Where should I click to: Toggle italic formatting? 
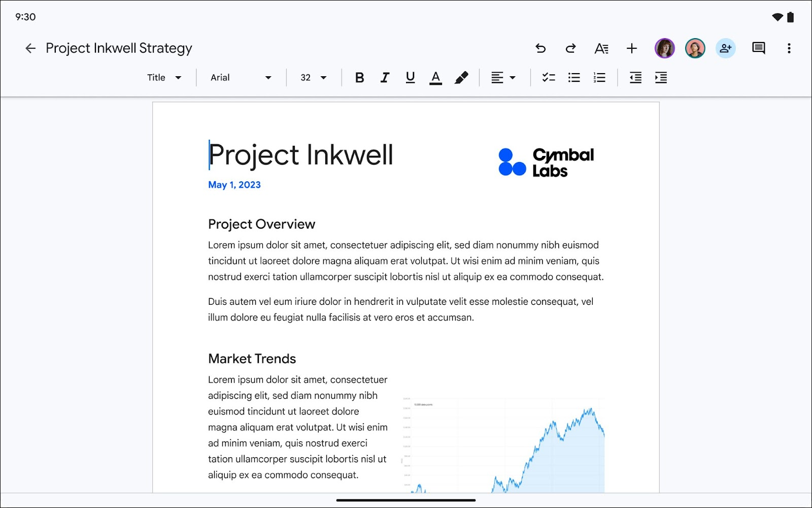tap(385, 77)
